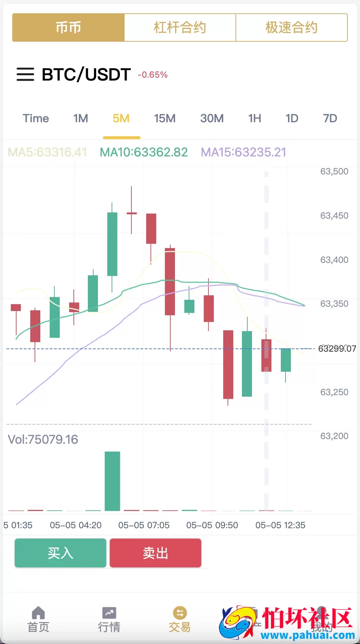Select the 7D chart interval
The width and height of the screenshot is (360, 644).
[x=330, y=118]
